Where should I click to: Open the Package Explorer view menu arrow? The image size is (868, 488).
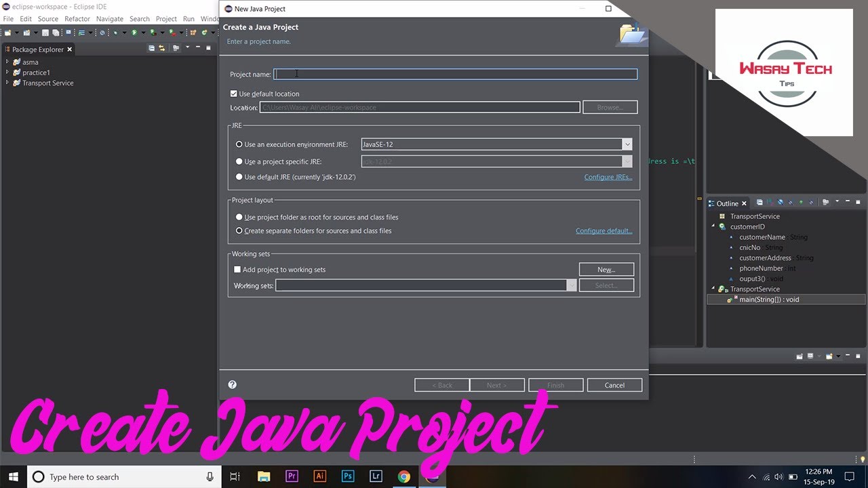189,48
